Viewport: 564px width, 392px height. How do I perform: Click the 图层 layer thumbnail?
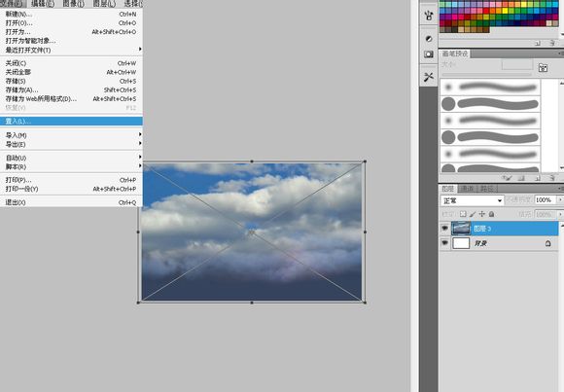click(461, 229)
